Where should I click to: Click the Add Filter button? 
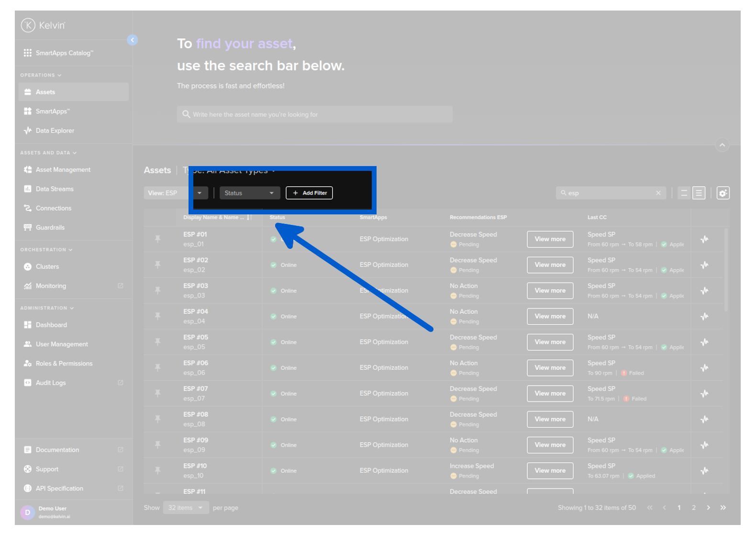(x=309, y=193)
